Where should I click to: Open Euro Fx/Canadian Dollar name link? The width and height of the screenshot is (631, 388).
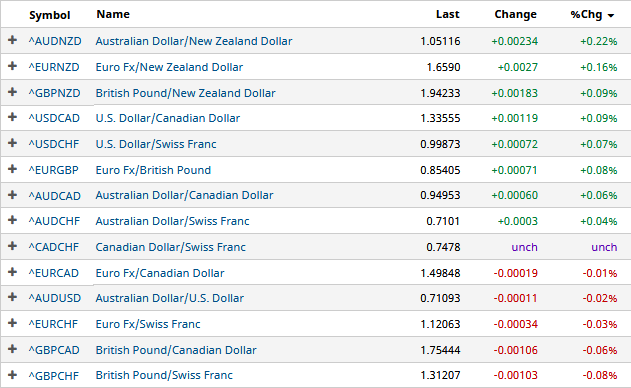[x=160, y=273]
